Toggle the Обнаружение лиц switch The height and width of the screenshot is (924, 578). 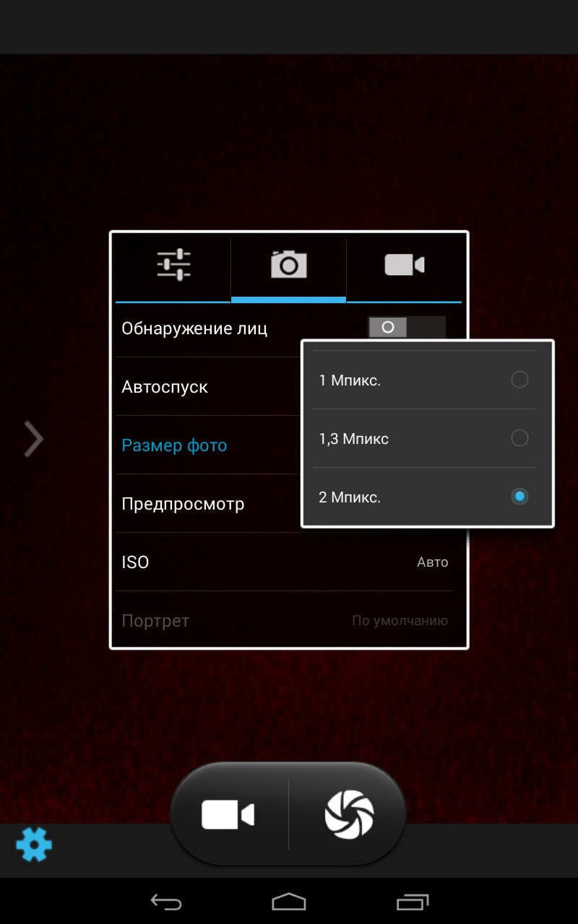pos(406,328)
